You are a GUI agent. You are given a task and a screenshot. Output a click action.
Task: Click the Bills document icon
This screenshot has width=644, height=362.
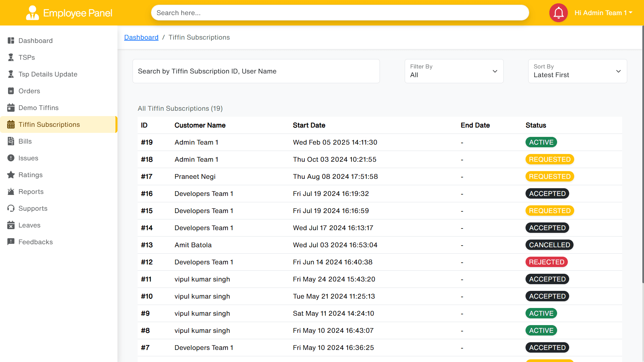coord(11,141)
